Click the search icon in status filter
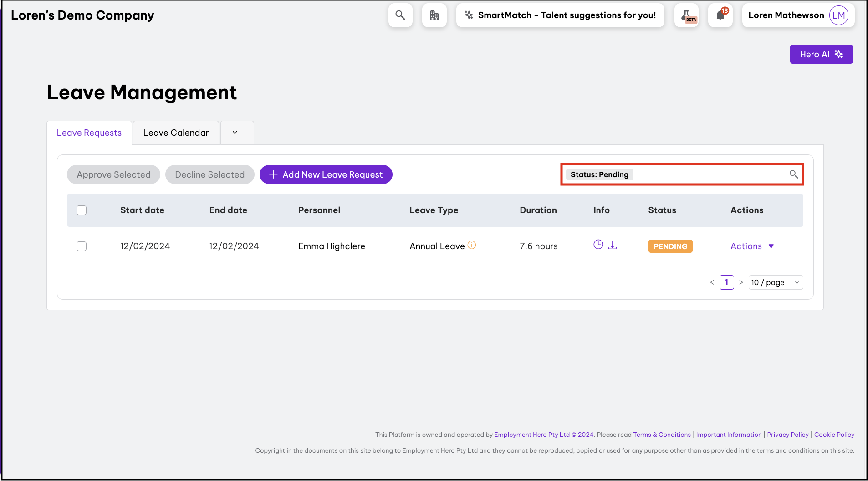This screenshot has height=481, width=868. tap(793, 174)
